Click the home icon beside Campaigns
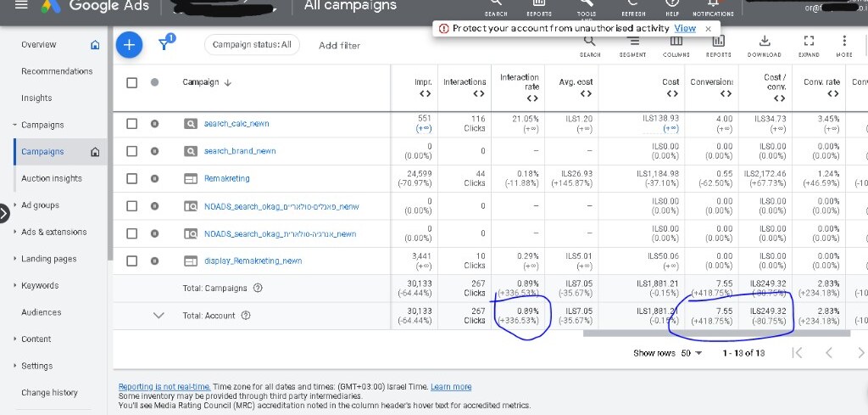Viewport: 868px width, 415px height. [95, 152]
